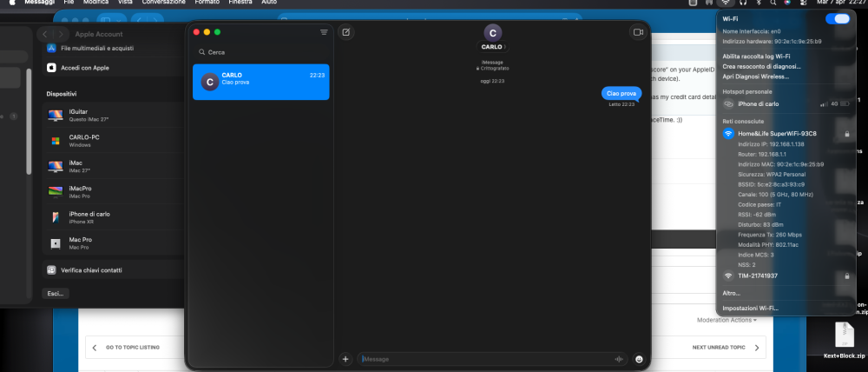Viewport: 868px width, 372px height.
Task: Open Spotlight search in the menu bar
Action: (x=773, y=3)
